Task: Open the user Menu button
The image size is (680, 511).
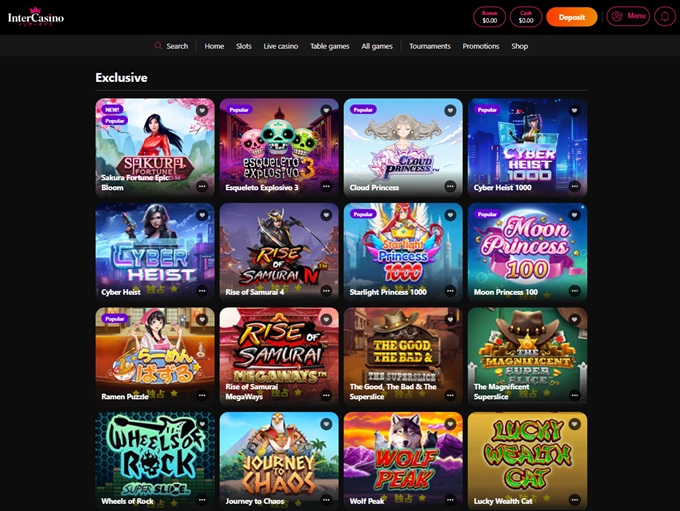Action: (x=628, y=16)
